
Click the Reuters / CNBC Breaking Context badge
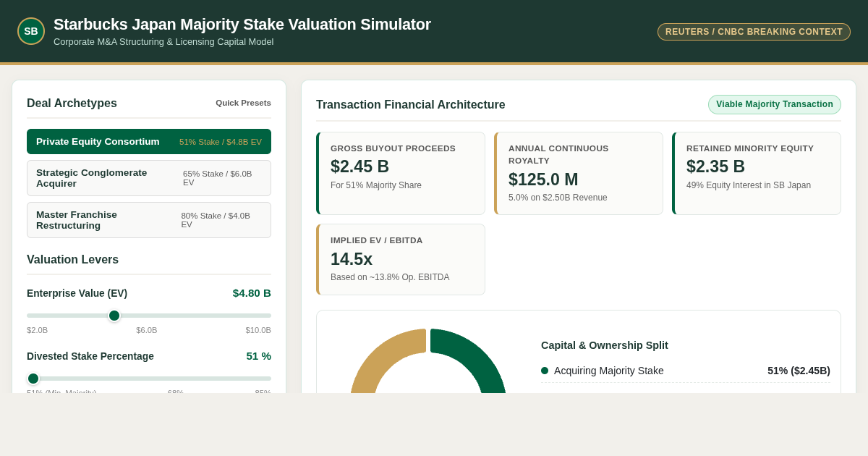coord(754,32)
